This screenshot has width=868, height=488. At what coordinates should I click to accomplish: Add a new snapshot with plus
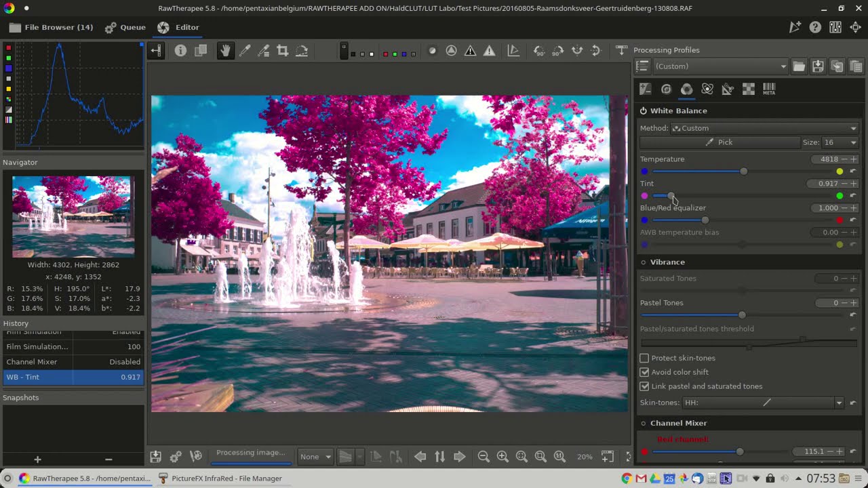tap(38, 459)
